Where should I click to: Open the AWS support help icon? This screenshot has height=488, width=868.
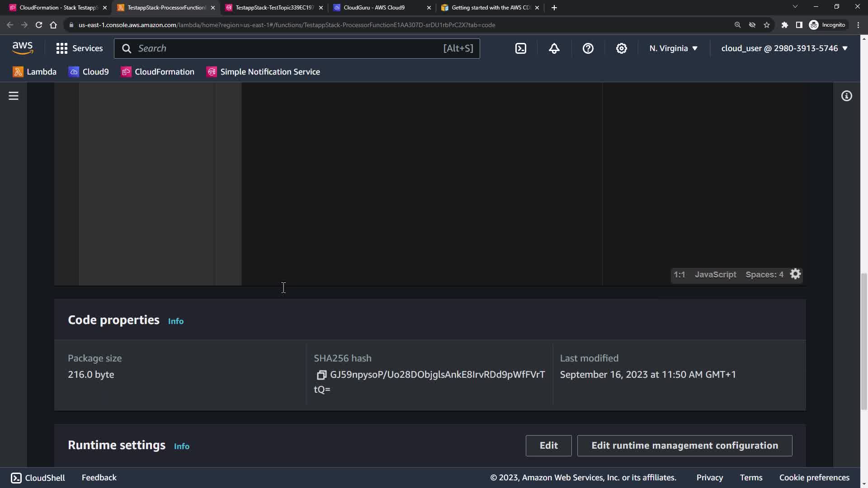point(588,48)
